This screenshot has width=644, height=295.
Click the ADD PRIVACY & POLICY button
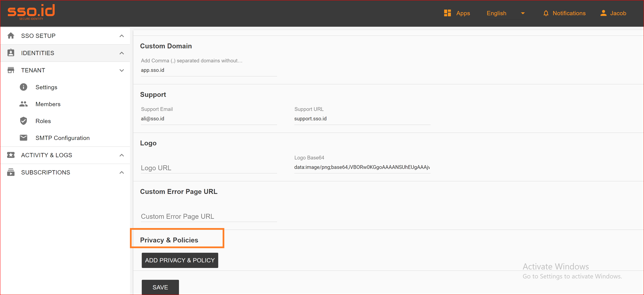tap(180, 260)
